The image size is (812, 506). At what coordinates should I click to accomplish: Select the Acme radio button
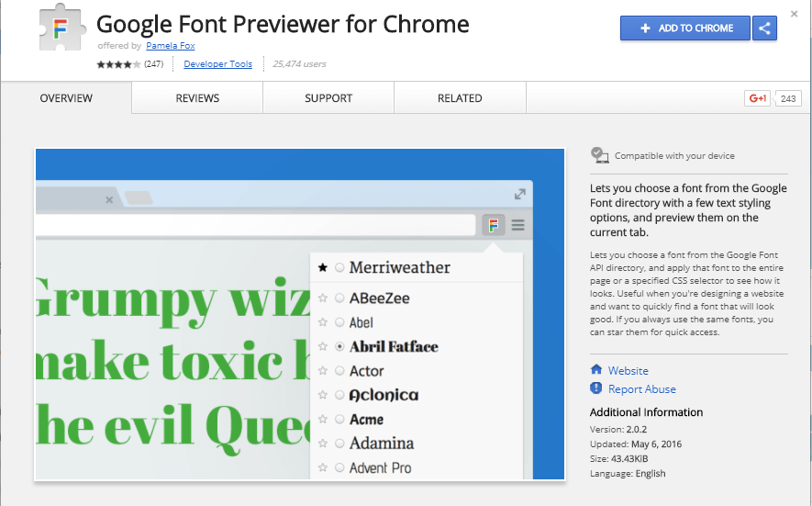pyautogui.click(x=339, y=419)
